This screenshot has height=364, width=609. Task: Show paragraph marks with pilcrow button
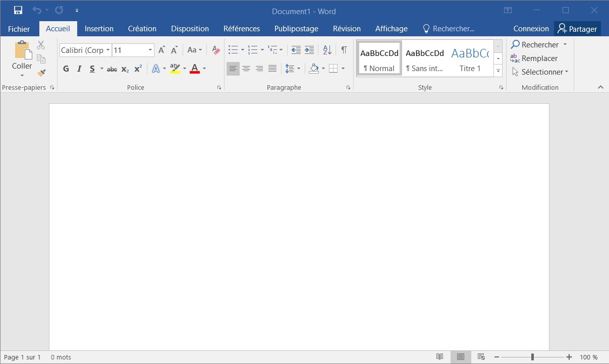(344, 50)
